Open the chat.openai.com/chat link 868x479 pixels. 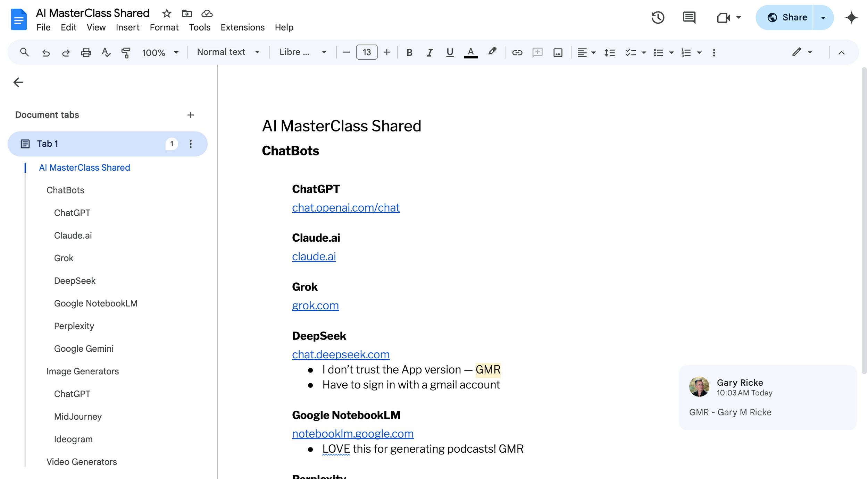346,207
